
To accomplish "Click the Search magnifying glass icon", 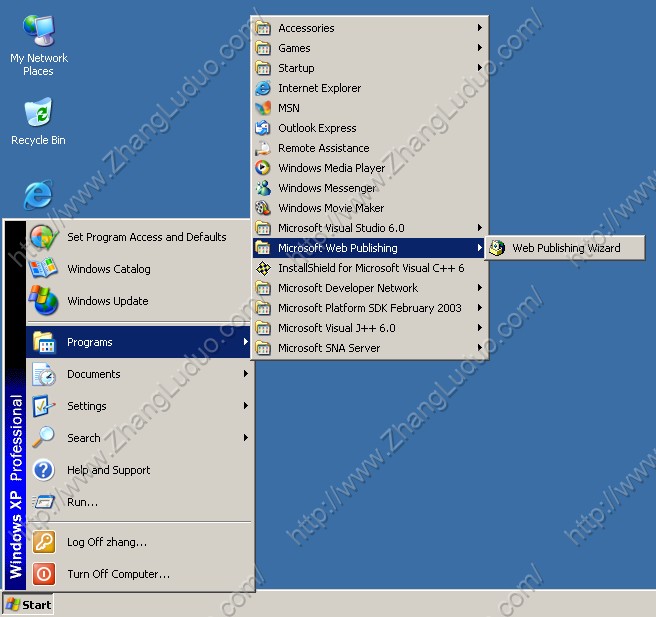I will pyautogui.click(x=44, y=438).
